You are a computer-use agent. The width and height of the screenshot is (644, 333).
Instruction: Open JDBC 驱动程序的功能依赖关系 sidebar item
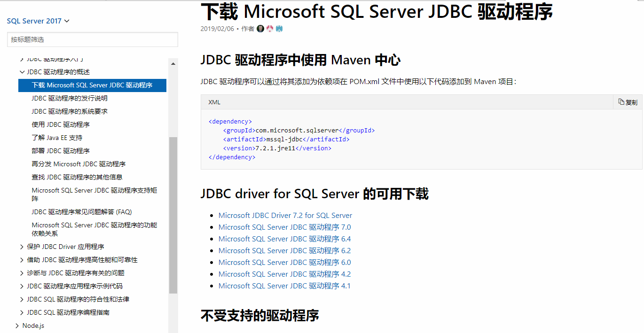tap(94, 229)
